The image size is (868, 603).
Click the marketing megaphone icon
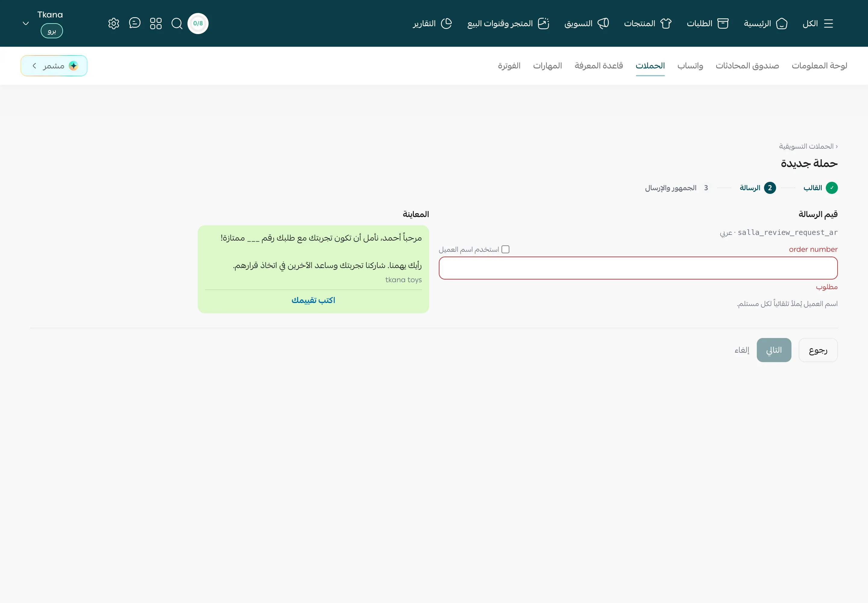tap(603, 24)
